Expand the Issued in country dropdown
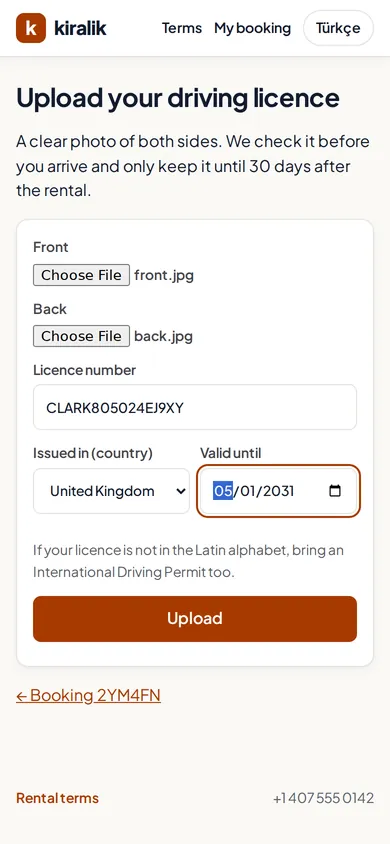The height and width of the screenshot is (844, 390). point(111,491)
